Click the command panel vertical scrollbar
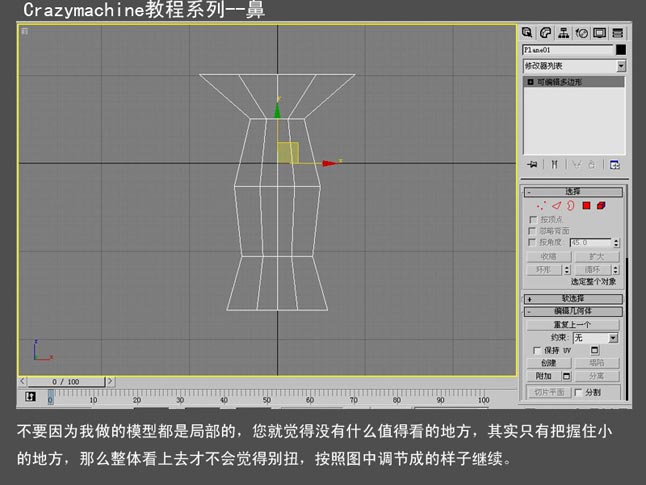 pos(627,329)
